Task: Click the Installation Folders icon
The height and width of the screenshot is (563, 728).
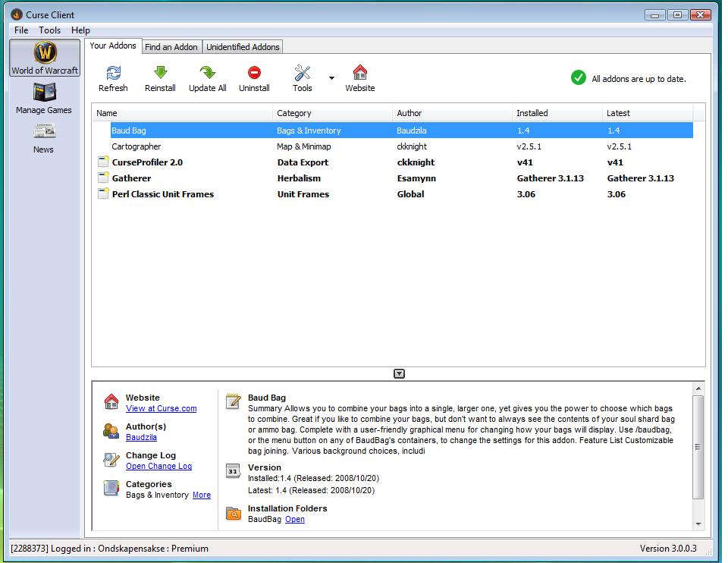Action: (x=234, y=513)
